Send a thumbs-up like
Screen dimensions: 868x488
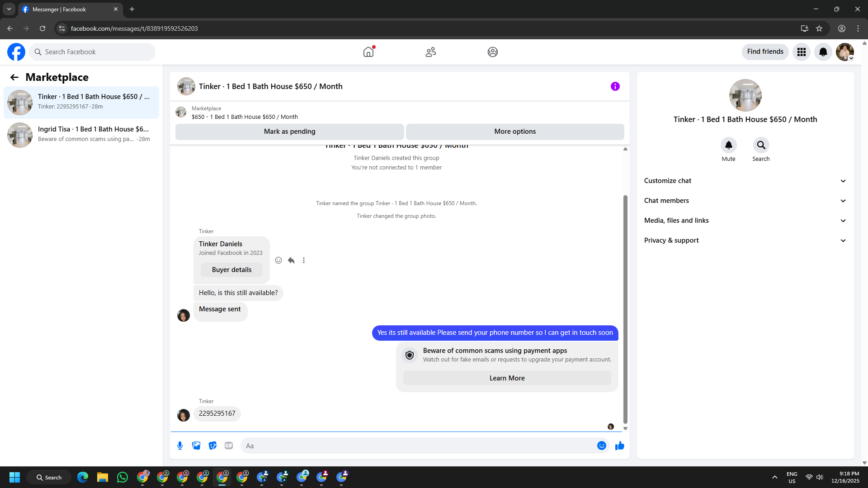coord(620,446)
